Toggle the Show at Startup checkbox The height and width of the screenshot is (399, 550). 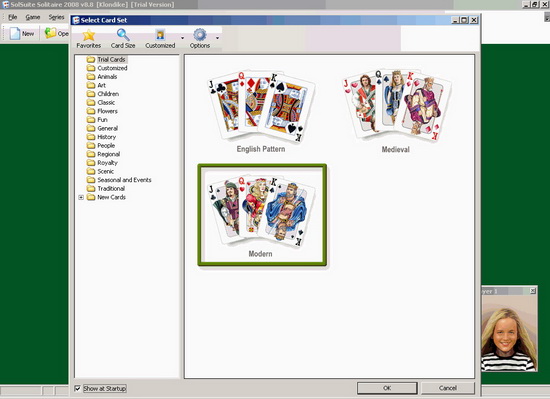tap(78, 388)
